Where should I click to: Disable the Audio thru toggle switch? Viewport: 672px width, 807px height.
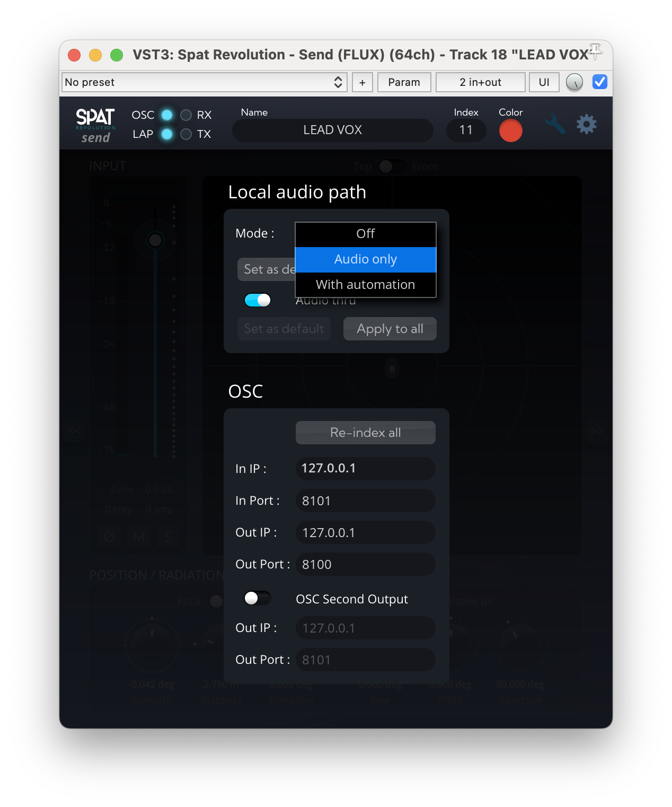click(x=258, y=300)
